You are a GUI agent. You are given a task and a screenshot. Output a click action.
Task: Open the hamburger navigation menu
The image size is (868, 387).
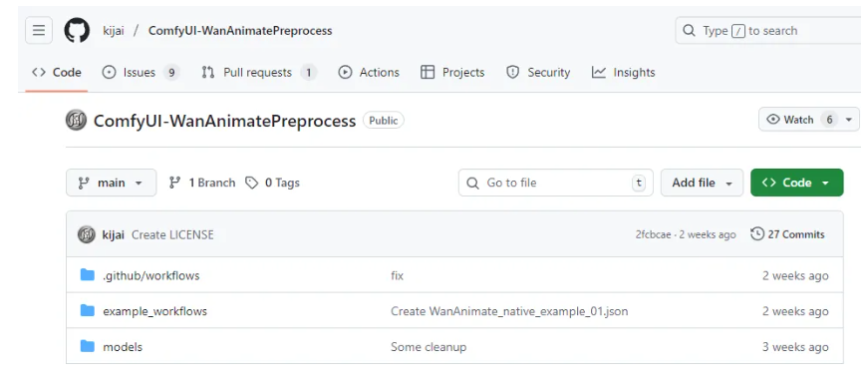[39, 31]
